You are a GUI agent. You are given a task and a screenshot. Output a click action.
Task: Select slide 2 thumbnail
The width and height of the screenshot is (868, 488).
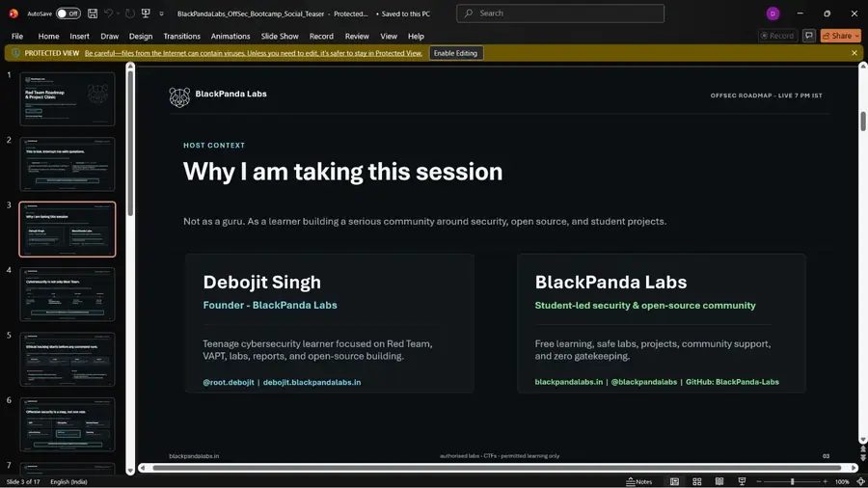(x=68, y=164)
